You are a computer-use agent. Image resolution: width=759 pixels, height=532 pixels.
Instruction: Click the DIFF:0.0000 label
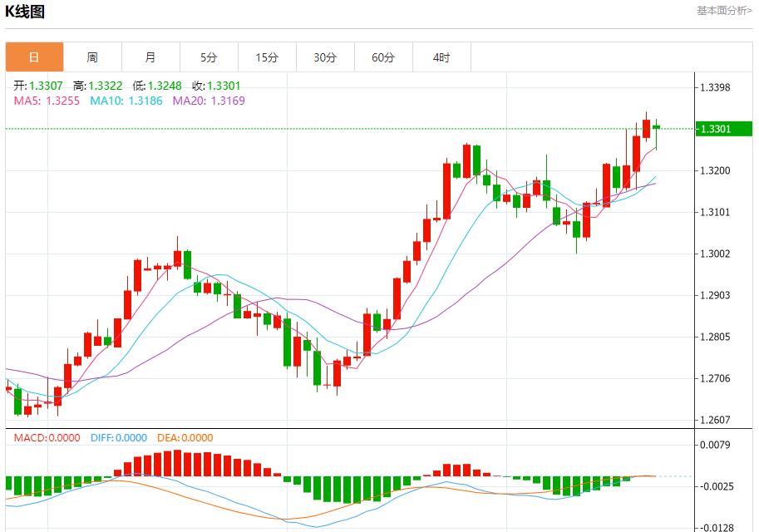pos(117,438)
